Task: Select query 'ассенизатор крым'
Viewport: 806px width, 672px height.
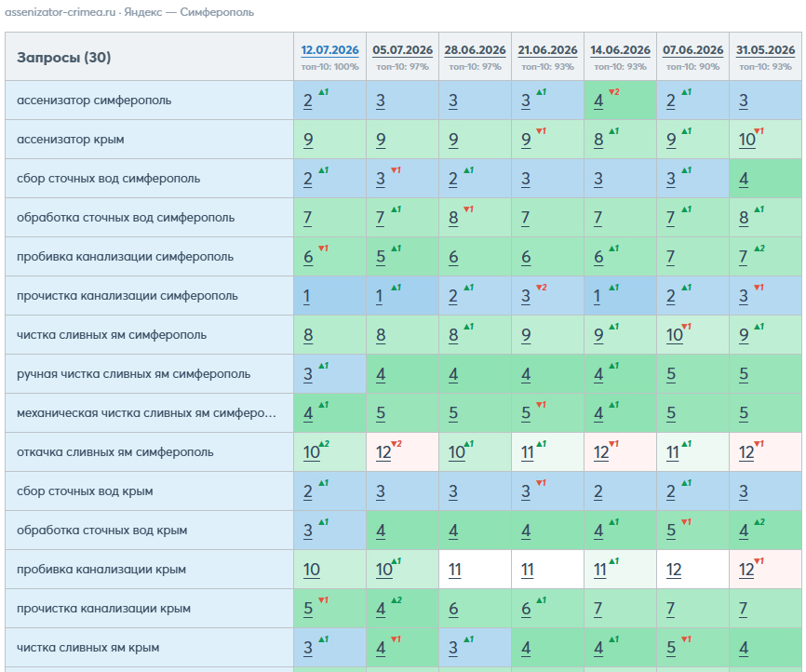Action: pyautogui.click(x=71, y=140)
